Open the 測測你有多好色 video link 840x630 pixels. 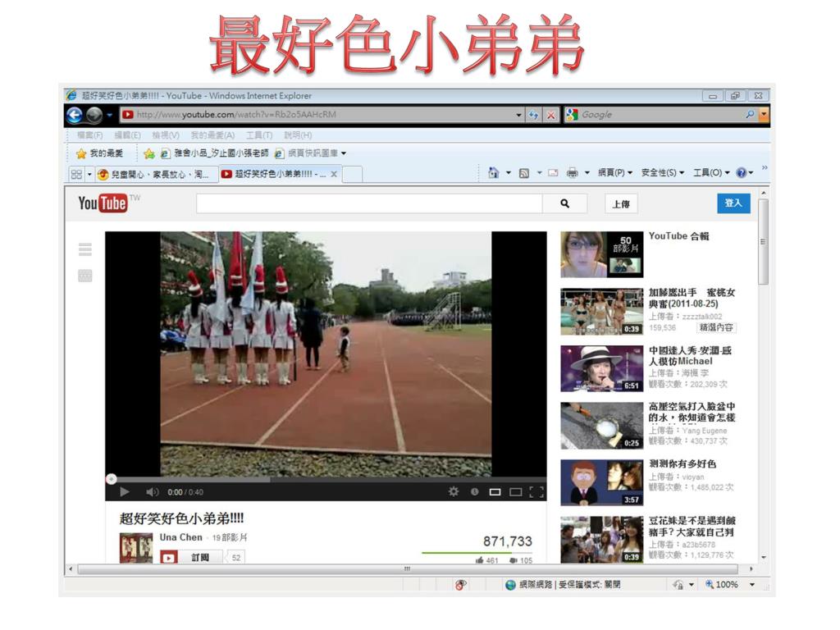pos(682,464)
